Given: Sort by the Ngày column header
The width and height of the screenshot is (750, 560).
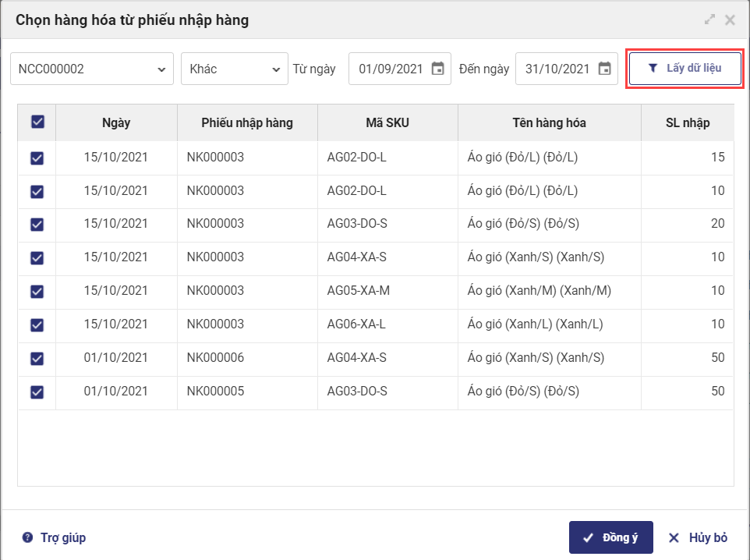Looking at the screenshot, I should click(116, 122).
